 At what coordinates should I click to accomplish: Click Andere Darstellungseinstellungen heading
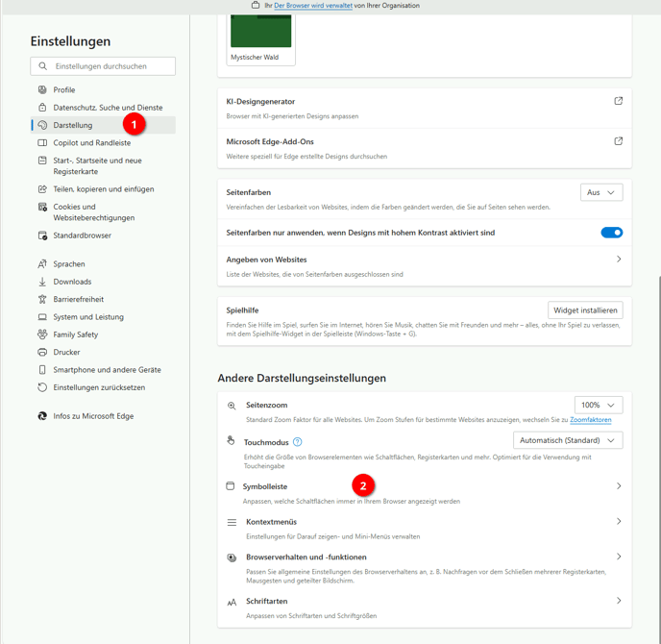point(302,379)
